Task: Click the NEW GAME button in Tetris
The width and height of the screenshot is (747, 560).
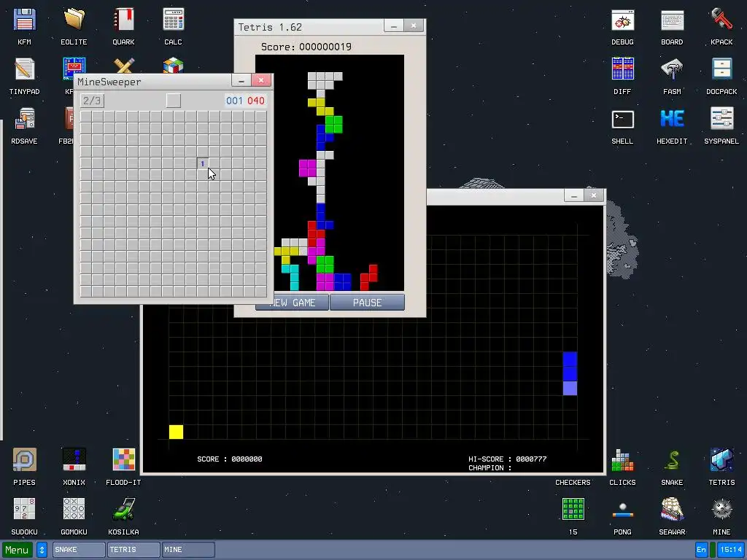Action: tap(292, 303)
